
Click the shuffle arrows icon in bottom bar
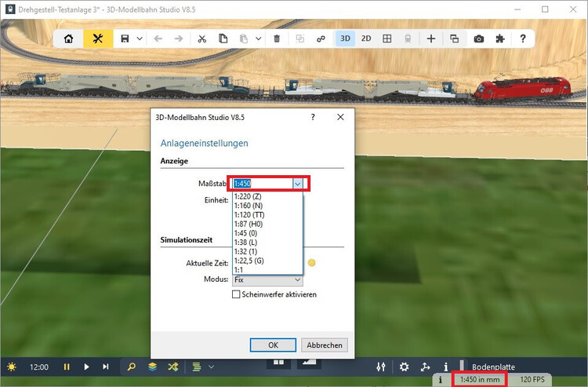(173, 367)
